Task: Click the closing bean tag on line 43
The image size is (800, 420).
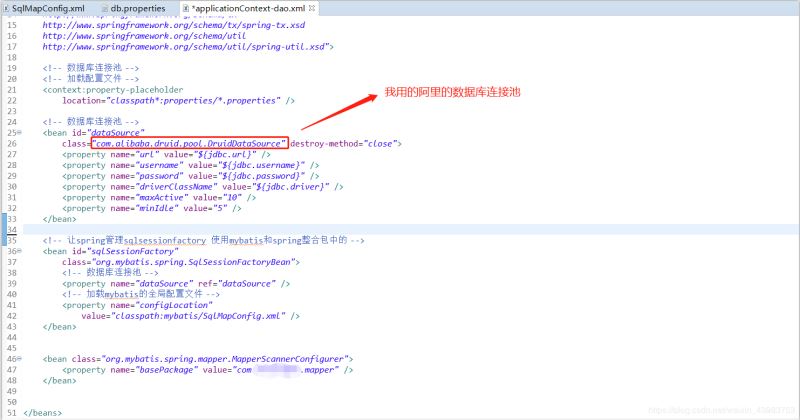Action: pyautogui.click(x=60, y=326)
